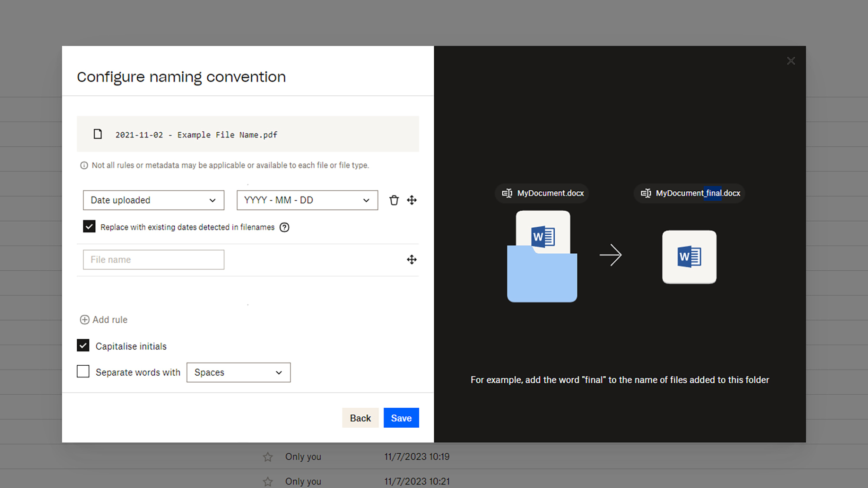
Task: Click the standalone Word document tile
Action: point(689,257)
